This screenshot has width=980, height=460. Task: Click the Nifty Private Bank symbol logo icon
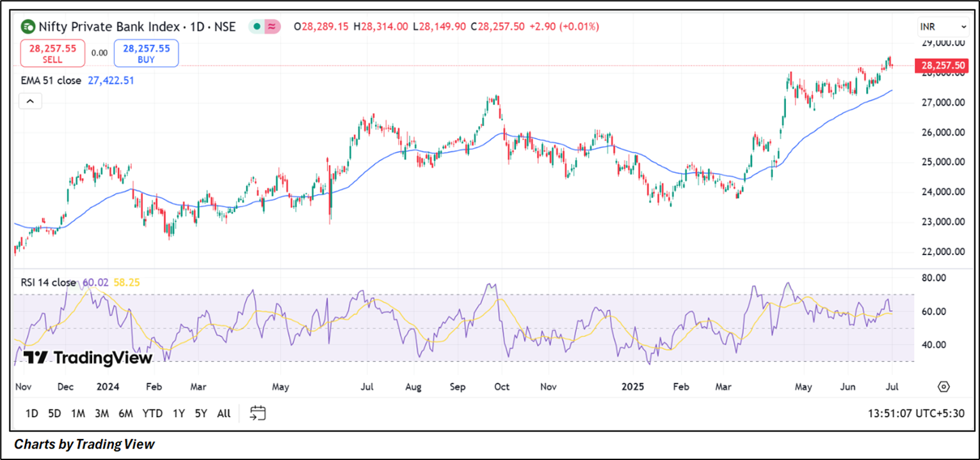(x=28, y=27)
